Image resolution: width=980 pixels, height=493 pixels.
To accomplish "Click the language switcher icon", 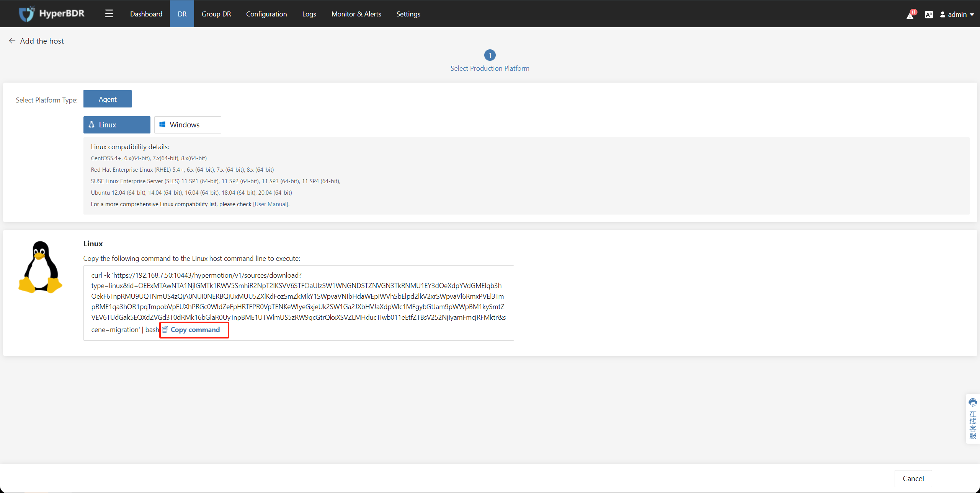I will [x=929, y=14].
